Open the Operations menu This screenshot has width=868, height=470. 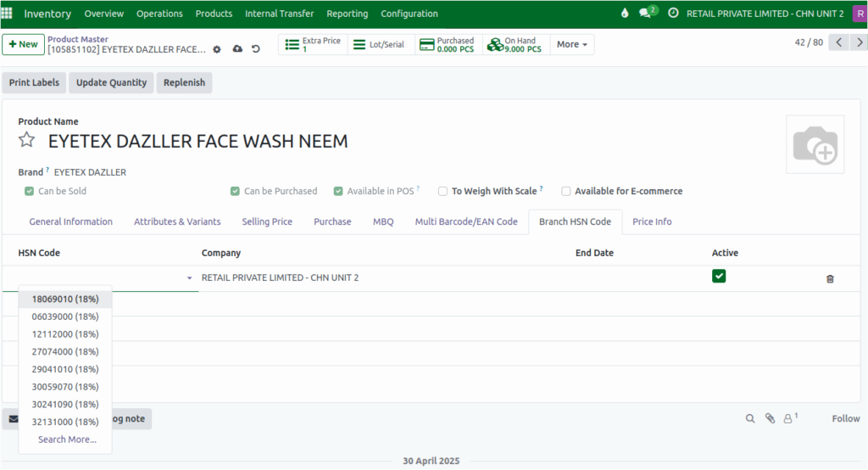(159, 14)
